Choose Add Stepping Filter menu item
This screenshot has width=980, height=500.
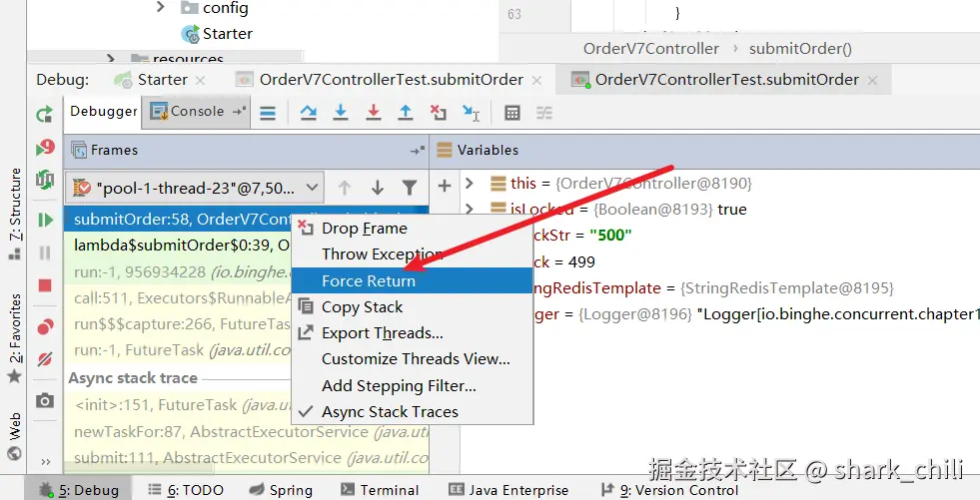click(x=413, y=386)
